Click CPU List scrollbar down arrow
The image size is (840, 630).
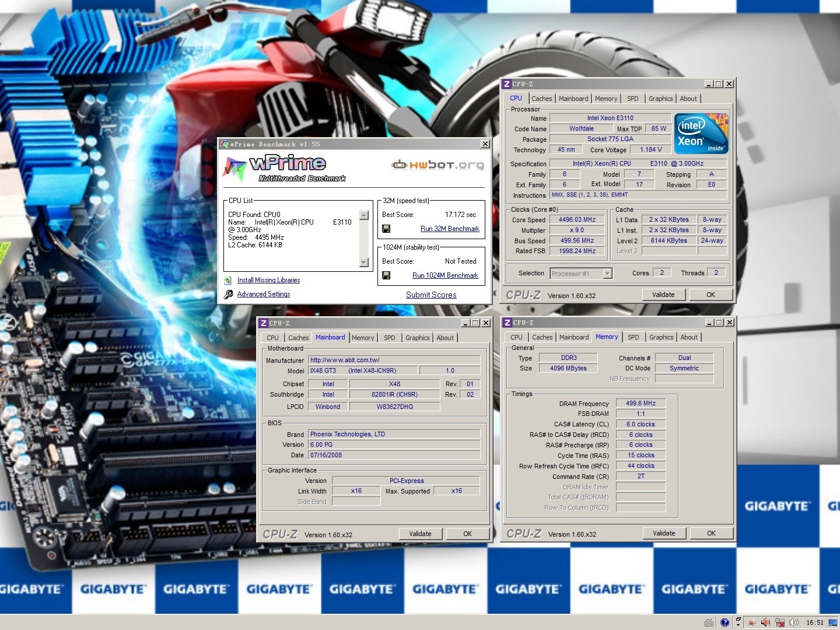(364, 262)
